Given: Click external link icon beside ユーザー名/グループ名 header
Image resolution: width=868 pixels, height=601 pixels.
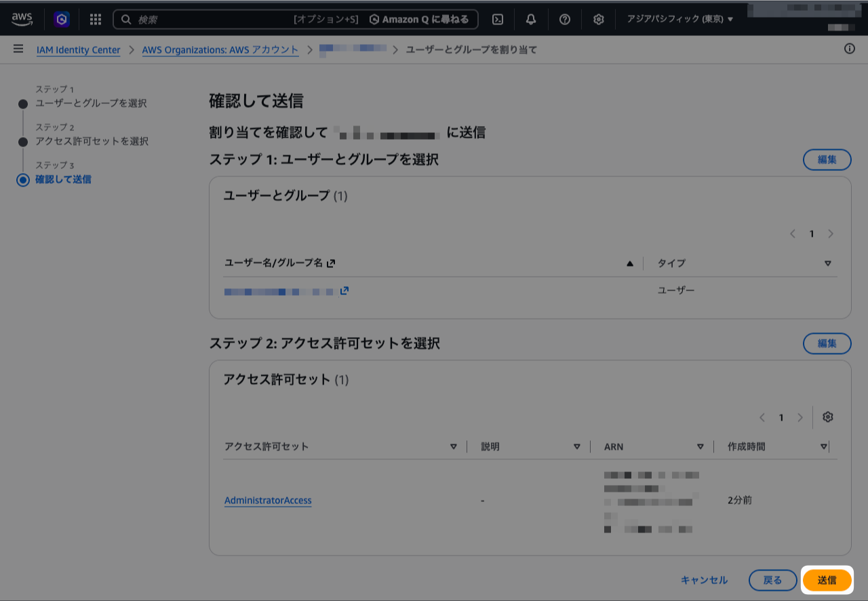Looking at the screenshot, I should [331, 263].
